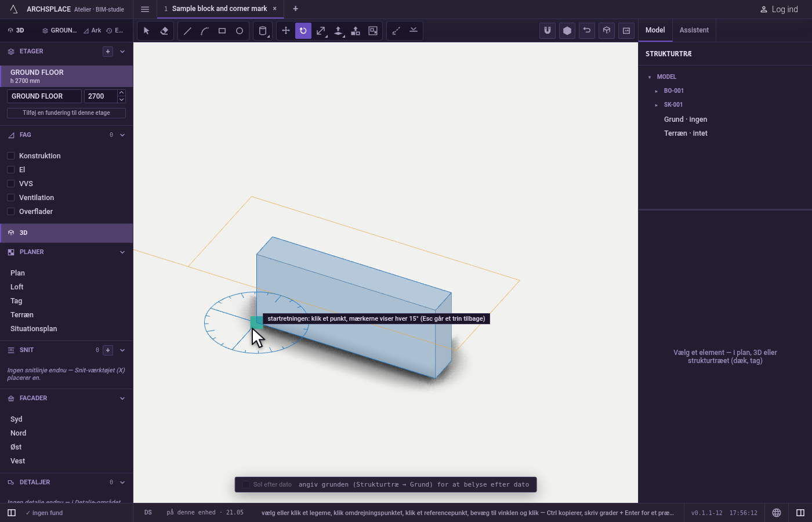Click the Scale tool icon
This screenshot has width=812, height=522.
[x=321, y=31]
